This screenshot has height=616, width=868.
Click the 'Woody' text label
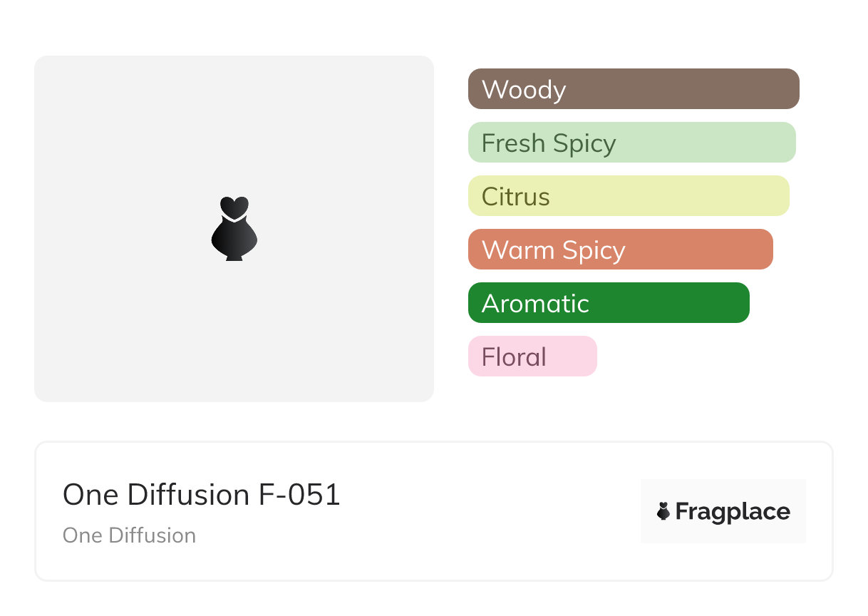pyautogui.click(x=524, y=90)
